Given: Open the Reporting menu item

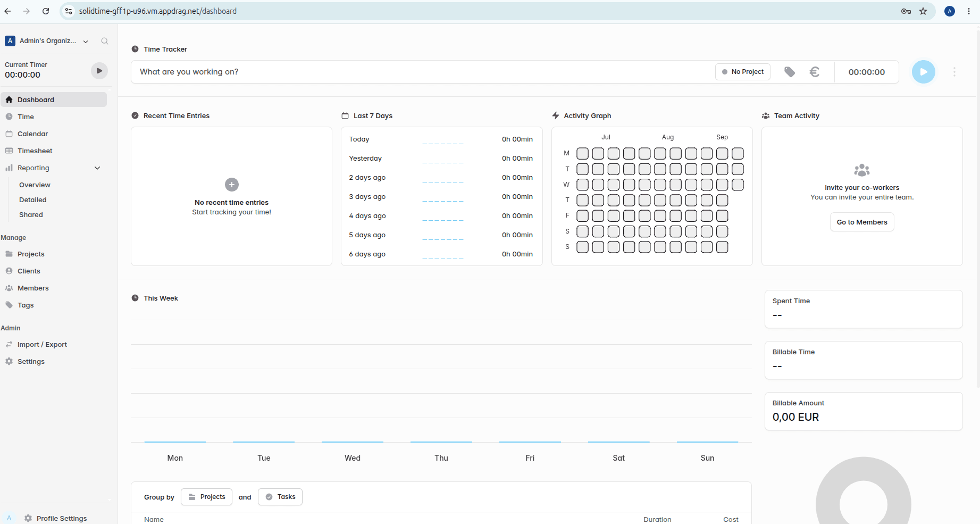Looking at the screenshot, I should [x=33, y=168].
